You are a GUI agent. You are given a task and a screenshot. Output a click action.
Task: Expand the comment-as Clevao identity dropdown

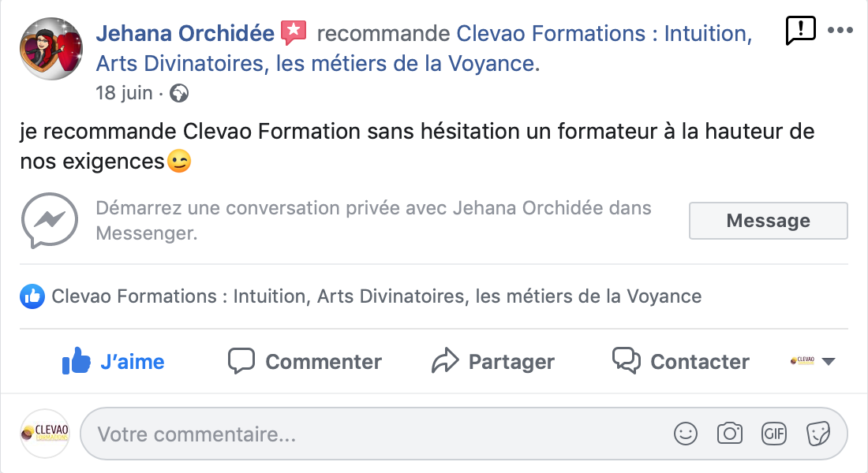pyautogui.click(x=813, y=361)
